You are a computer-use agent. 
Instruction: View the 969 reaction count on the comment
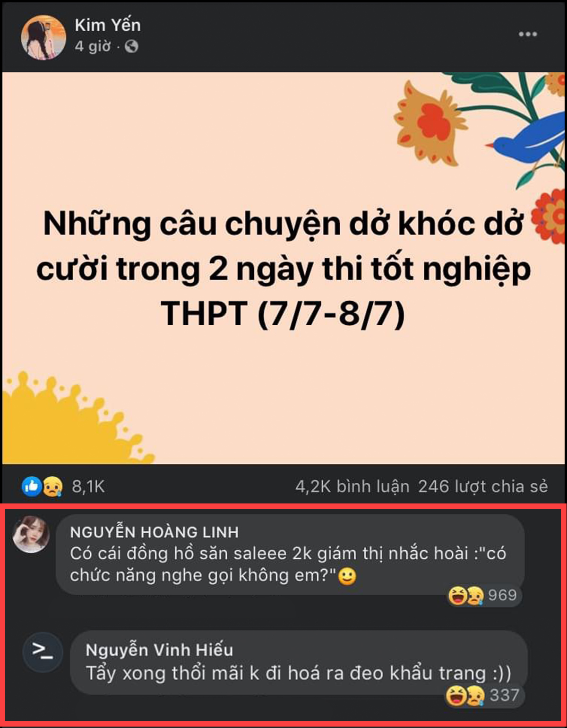502,595
